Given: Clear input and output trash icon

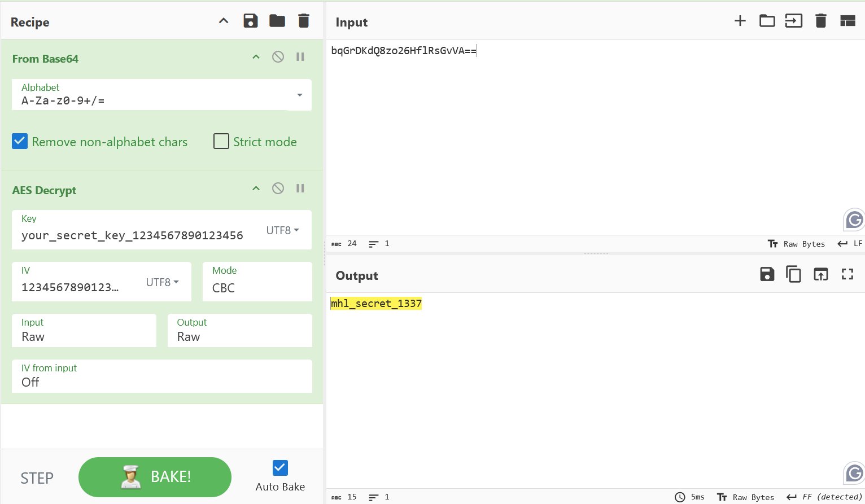Looking at the screenshot, I should [821, 21].
